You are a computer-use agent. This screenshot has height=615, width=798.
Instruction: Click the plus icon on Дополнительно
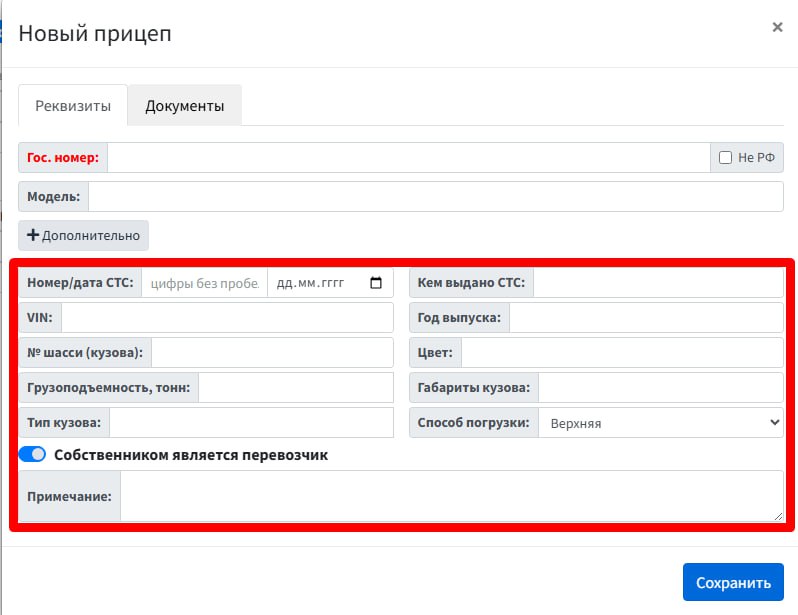point(33,235)
